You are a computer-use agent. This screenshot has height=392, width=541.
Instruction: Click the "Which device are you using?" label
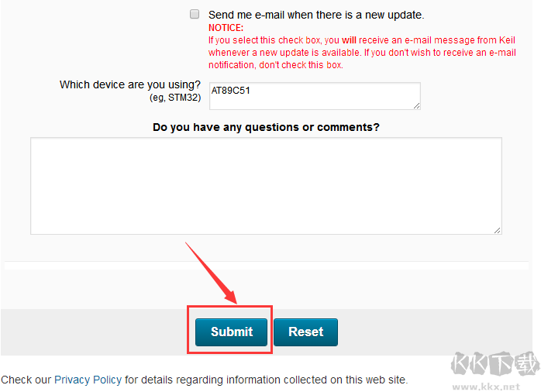coord(130,84)
